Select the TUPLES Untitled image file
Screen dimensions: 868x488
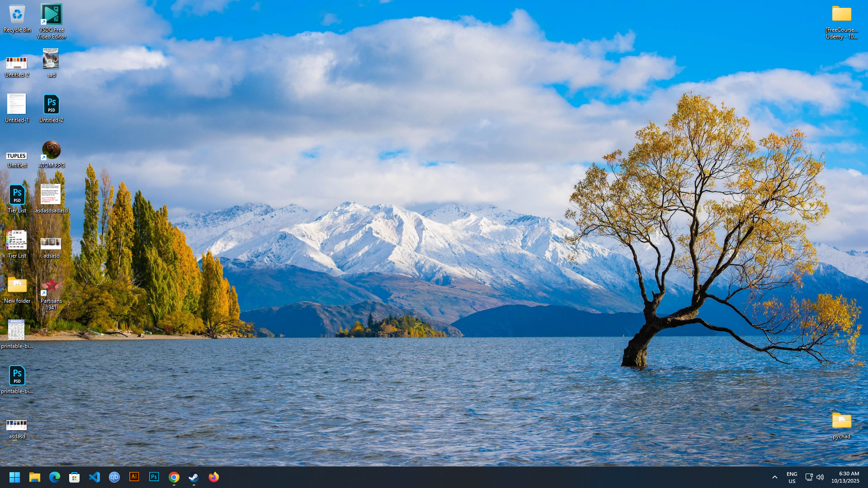tap(17, 156)
